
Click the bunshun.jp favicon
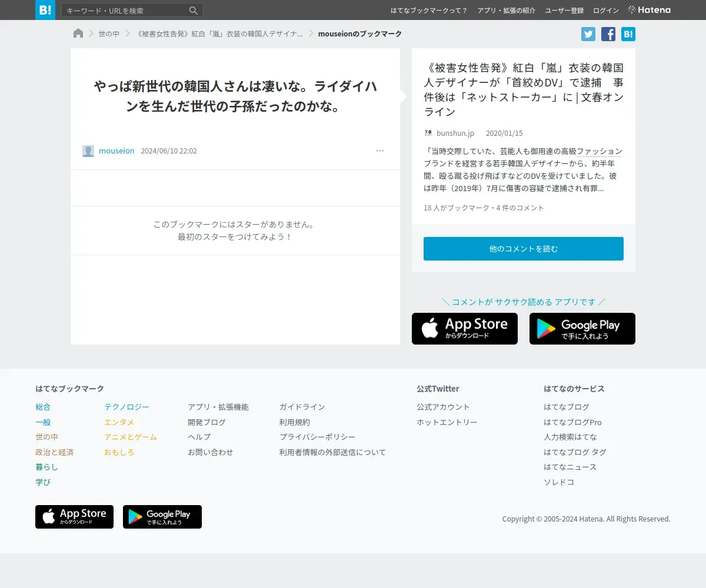(428, 133)
